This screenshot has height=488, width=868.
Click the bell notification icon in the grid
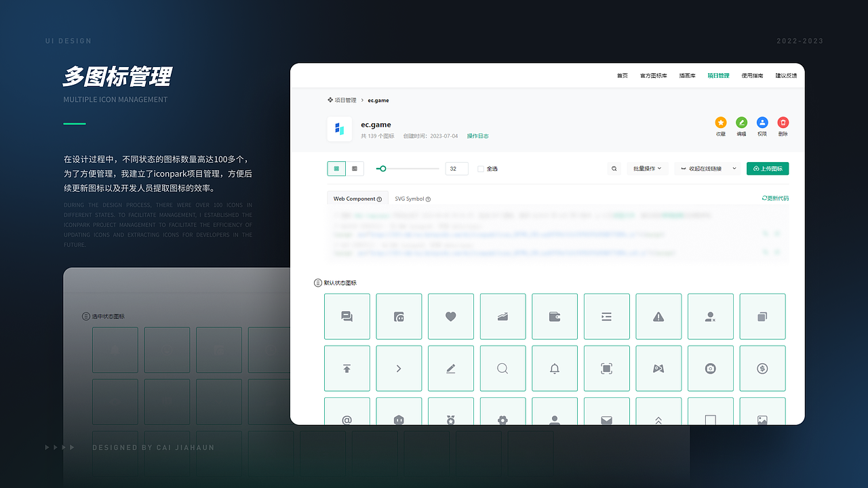(x=555, y=368)
